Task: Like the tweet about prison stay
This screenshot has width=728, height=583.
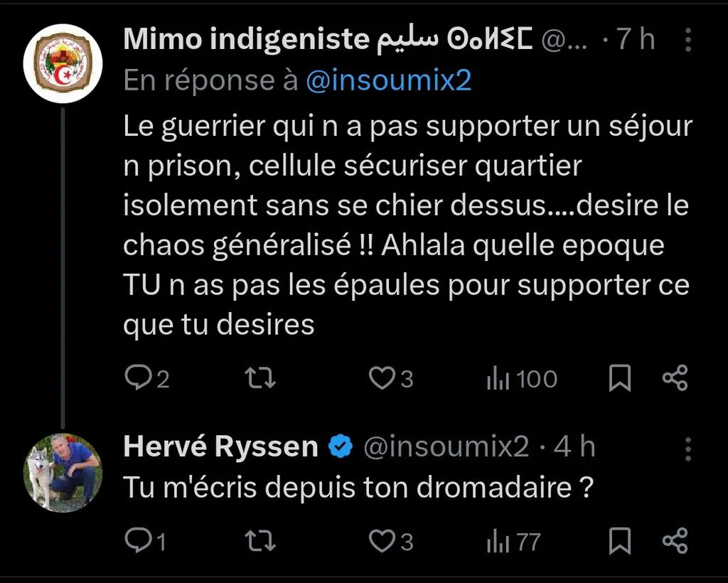Action: pos(390,378)
